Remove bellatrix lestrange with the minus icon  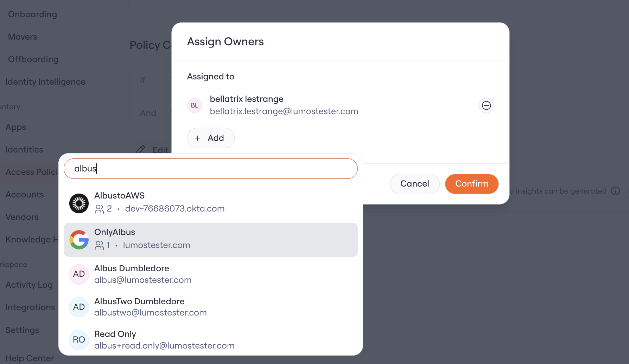pyautogui.click(x=486, y=105)
